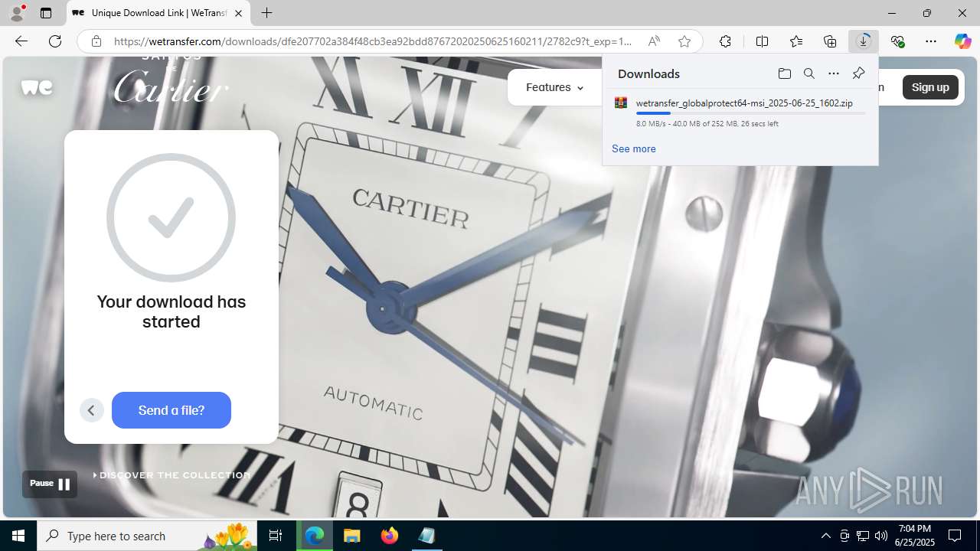This screenshot has width=980, height=551.
Task: Launch Firefox from taskbar
Action: pyautogui.click(x=390, y=536)
